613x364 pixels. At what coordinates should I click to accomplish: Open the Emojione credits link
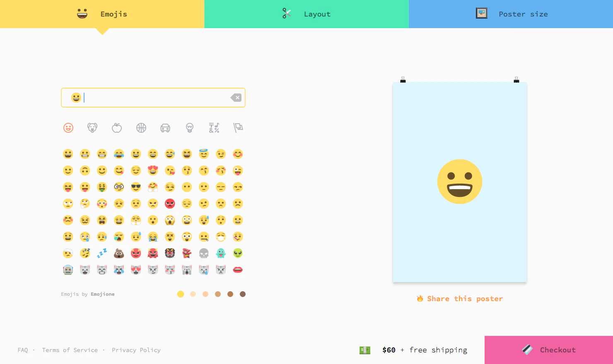point(102,294)
